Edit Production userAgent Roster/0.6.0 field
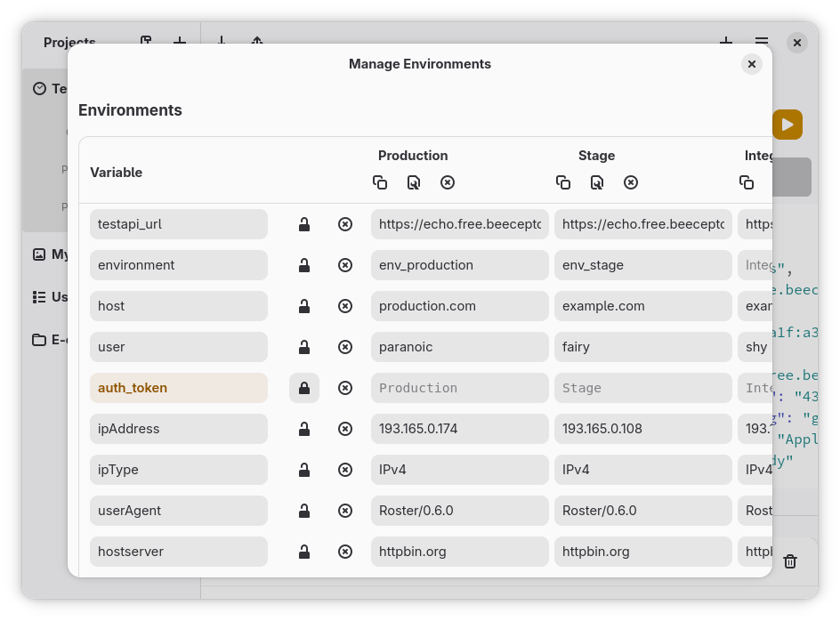Image resolution: width=840 pixels, height=621 pixels. click(x=460, y=511)
